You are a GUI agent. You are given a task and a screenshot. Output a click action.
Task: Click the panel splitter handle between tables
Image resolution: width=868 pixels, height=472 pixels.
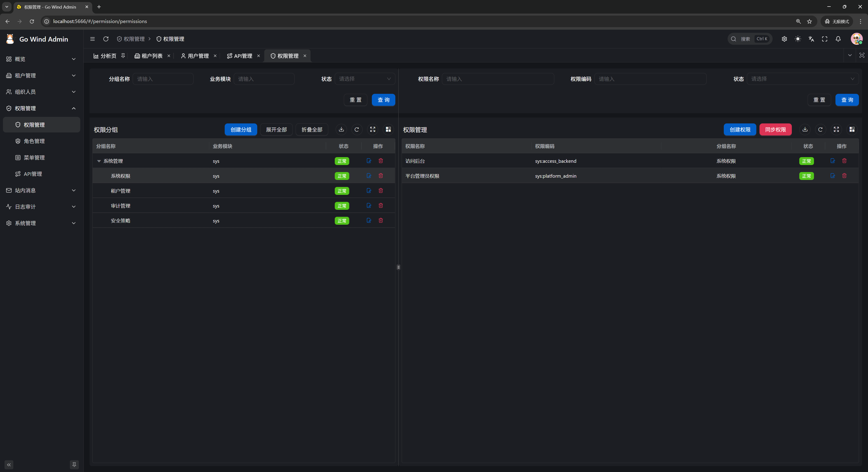click(x=398, y=267)
